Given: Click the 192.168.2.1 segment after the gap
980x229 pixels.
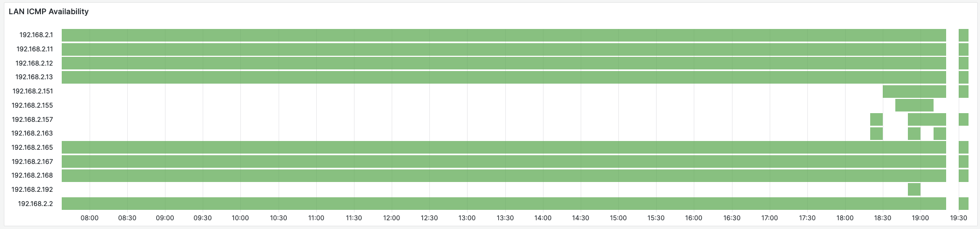Looking at the screenshot, I should click(x=964, y=35).
